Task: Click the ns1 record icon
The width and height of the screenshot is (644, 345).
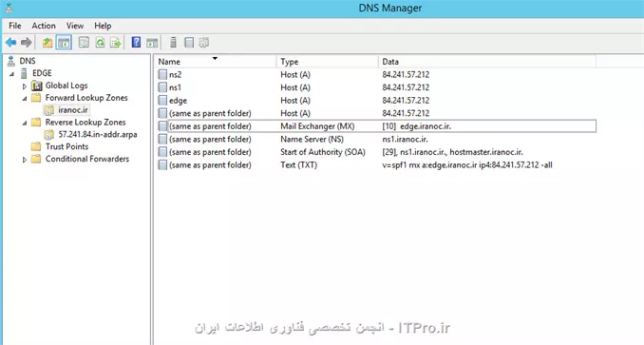Action: click(x=162, y=87)
